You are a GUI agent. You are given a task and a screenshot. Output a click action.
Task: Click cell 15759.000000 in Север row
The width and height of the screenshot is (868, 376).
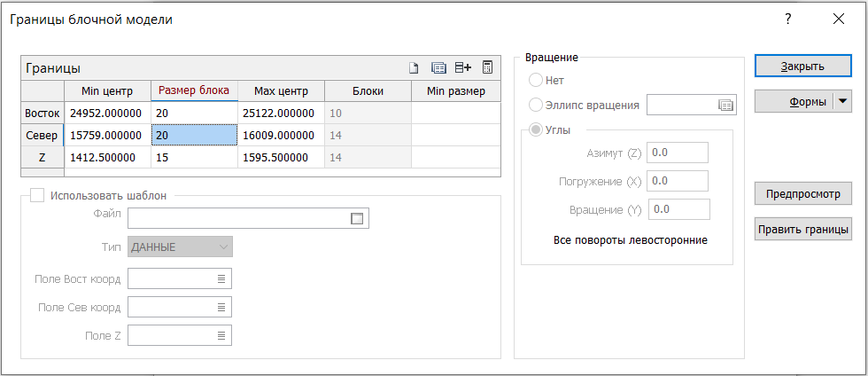click(107, 136)
